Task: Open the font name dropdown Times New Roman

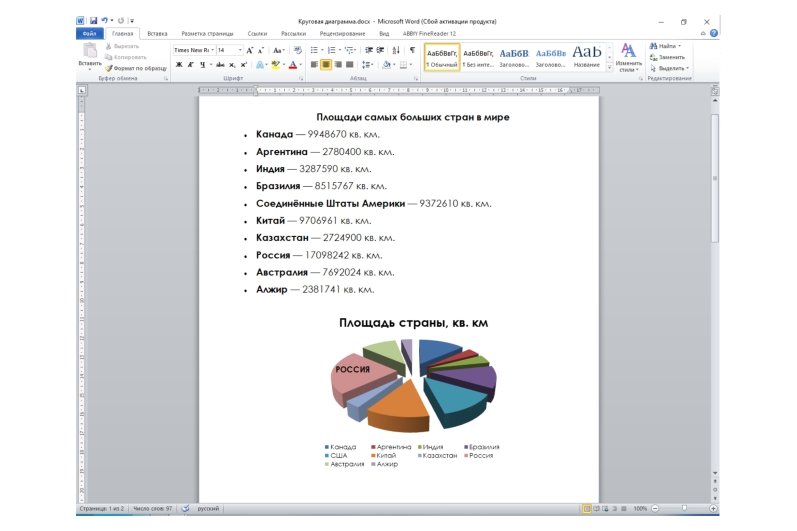Action: point(212,50)
